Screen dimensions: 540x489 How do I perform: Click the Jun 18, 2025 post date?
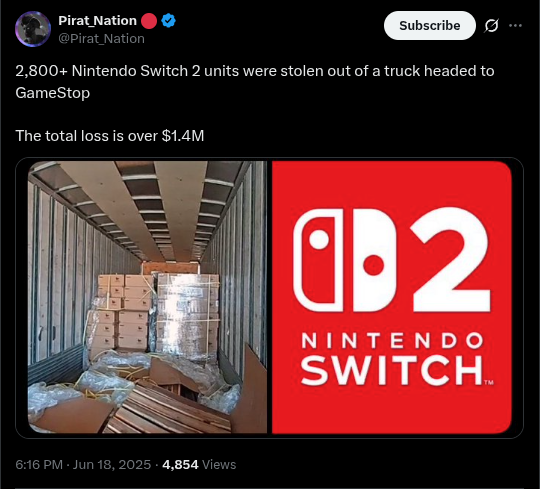point(112,465)
